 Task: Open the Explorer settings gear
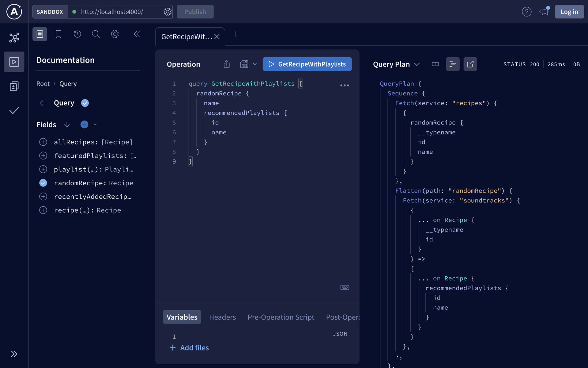click(115, 34)
